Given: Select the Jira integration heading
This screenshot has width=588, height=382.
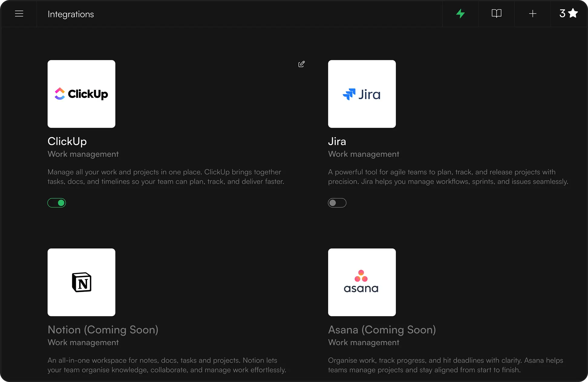Looking at the screenshot, I should [337, 141].
